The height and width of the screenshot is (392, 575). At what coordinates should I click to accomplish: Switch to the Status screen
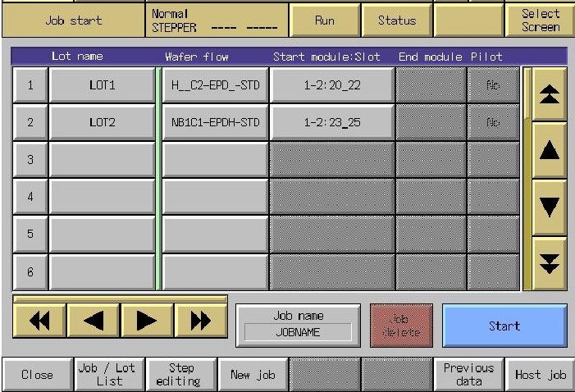(x=396, y=21)
